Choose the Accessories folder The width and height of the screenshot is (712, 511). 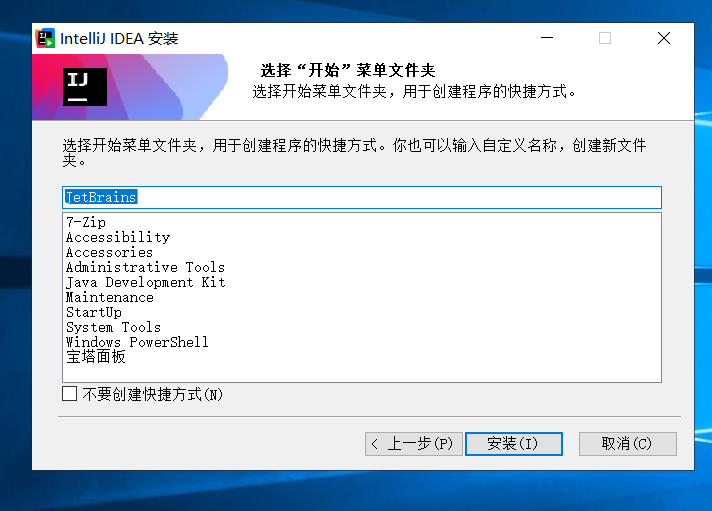(109, 252)
